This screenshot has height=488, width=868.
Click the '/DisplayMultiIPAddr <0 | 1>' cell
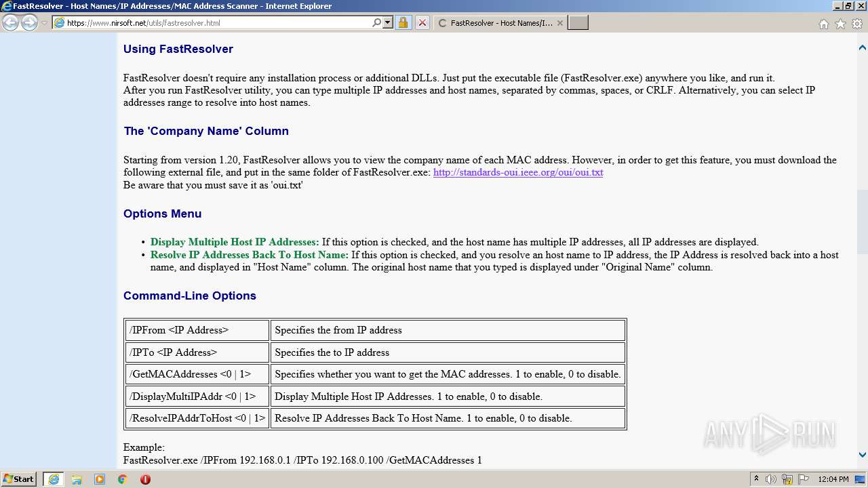pyautogui.click(x=197, y=396)
